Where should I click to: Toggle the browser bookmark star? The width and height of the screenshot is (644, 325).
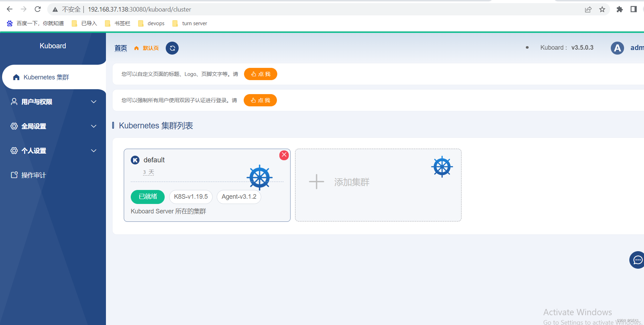tap(602, 9)
